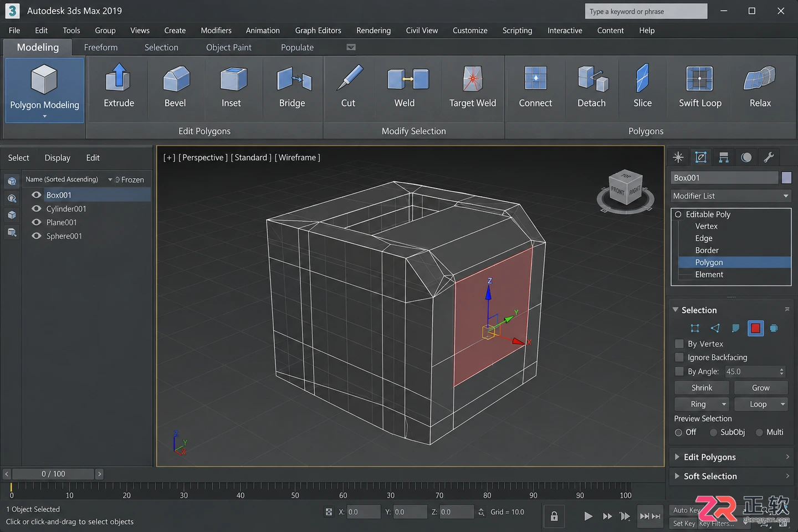Click the Box001 object color swatch
Viewport: 798px width, 532px height.
(x=786, y=178)
